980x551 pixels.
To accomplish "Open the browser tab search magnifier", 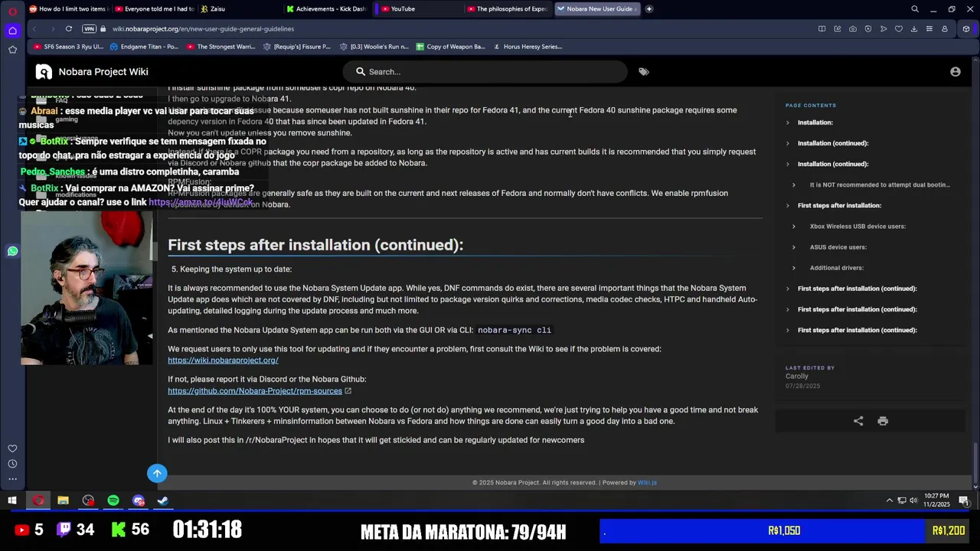I will click(915, 9).
